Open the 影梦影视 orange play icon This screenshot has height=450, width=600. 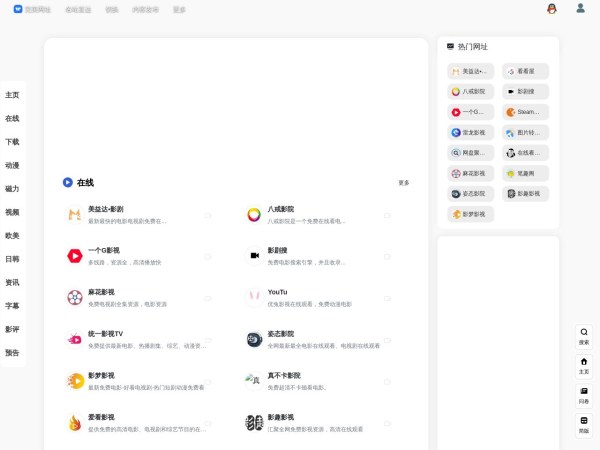point(75,380)
